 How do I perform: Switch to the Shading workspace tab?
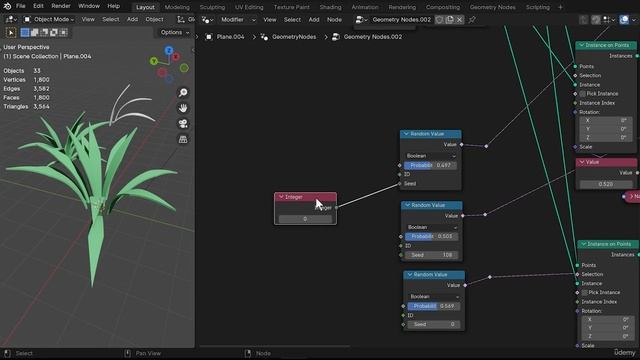330,7
